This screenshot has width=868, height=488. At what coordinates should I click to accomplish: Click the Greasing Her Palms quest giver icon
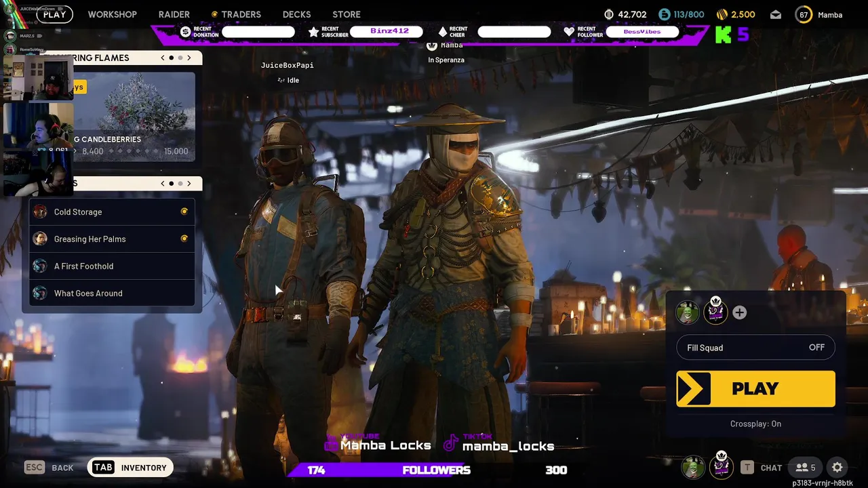[40, 239]
